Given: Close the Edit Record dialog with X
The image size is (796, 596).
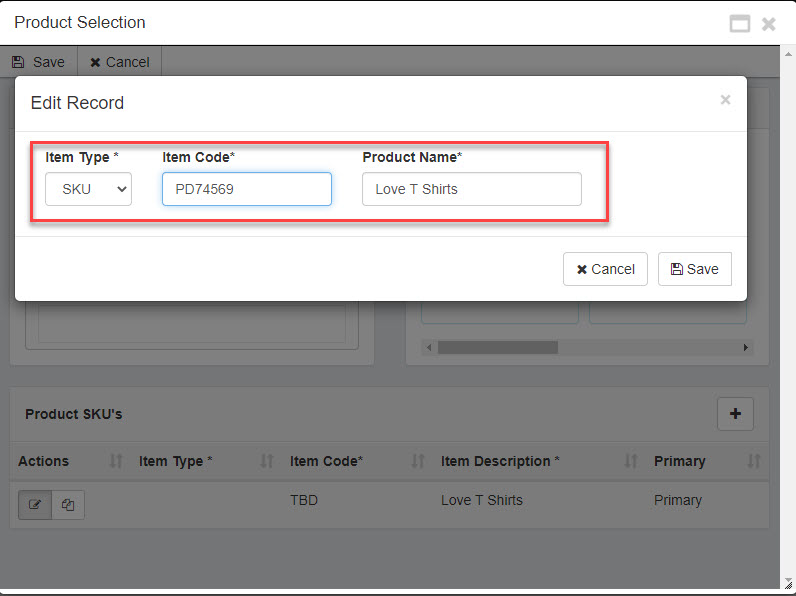Looking at the screenshot, I should point(725,100).
